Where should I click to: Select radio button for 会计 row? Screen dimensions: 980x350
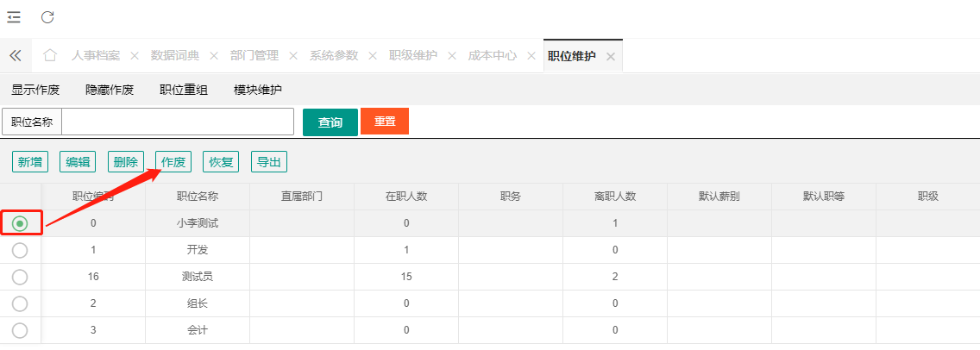pos(20,330)
